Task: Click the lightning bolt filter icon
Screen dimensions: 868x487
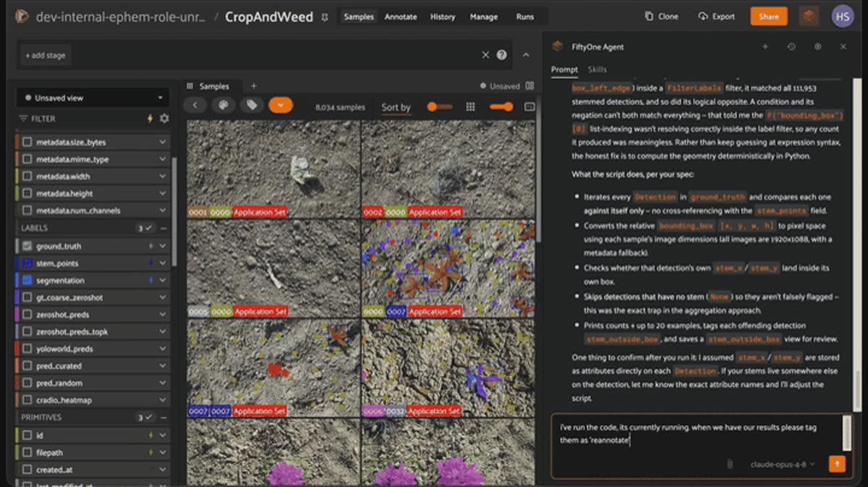Action: coord(150,119)
